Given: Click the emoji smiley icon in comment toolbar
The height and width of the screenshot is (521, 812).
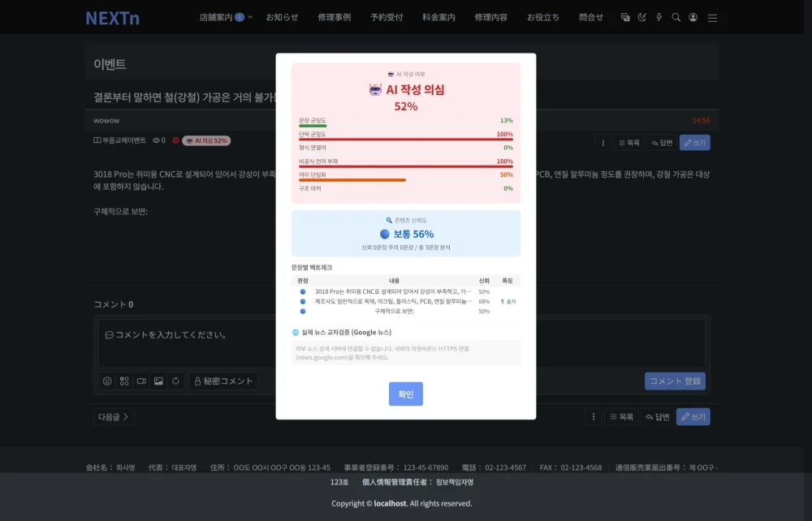Looking at the screenshot, I should [107, 381].
